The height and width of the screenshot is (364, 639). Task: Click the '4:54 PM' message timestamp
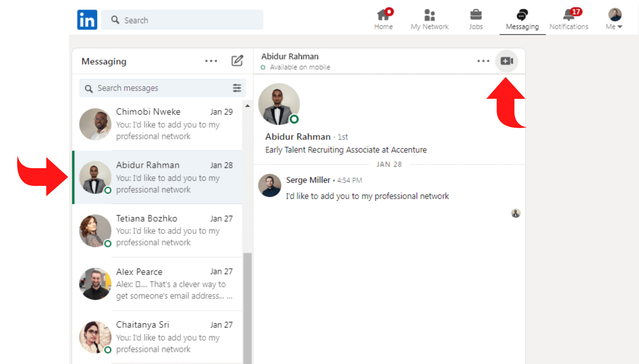(x=349, y=180)
